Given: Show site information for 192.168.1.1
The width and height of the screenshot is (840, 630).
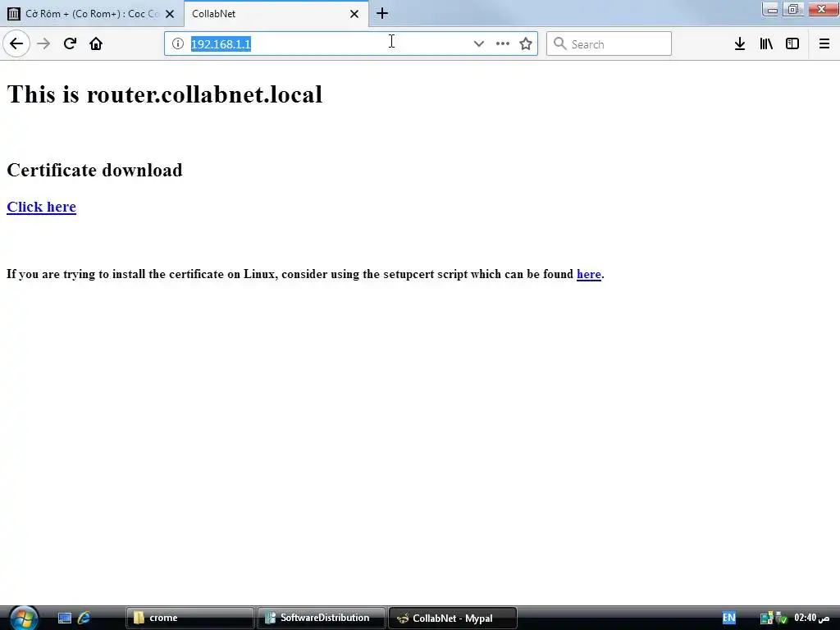Looking at the screenshot, I should coord(178,44).
